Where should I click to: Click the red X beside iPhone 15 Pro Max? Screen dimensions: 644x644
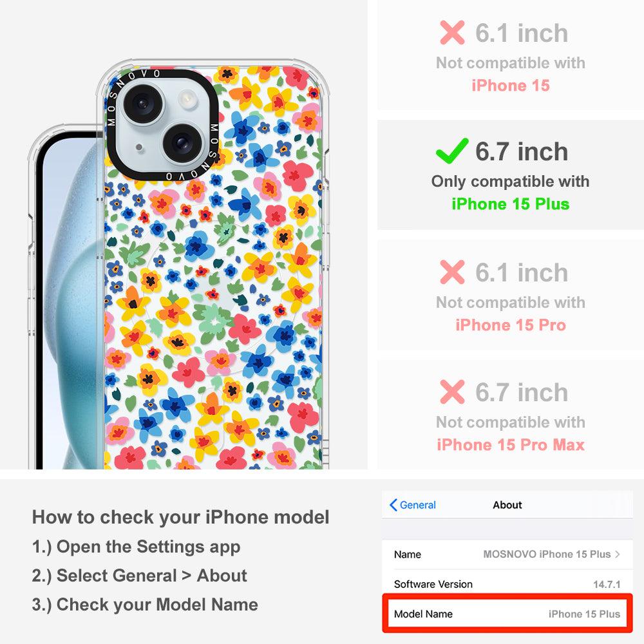pyautogui.click(x=452, y=392)
